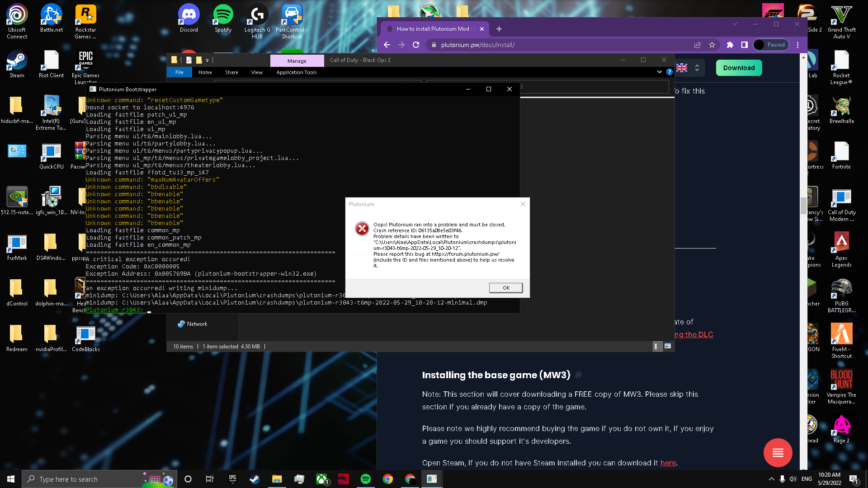Open Steam desktop icon
The width and height of the screenshot is (868, 488).
tap(17, 64)
